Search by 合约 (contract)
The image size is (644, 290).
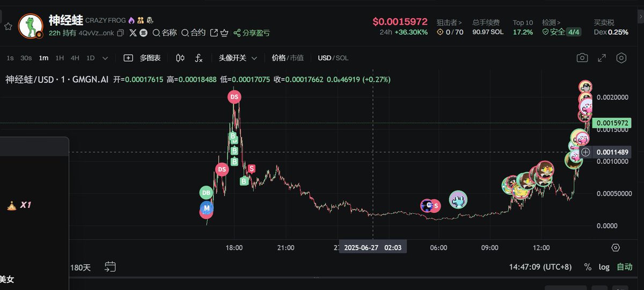(193, 33)
